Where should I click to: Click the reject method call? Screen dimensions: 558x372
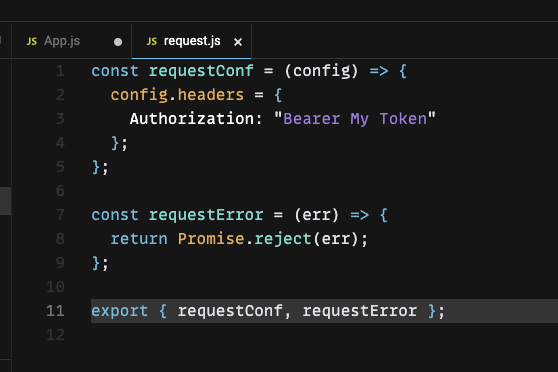point(283,239)
